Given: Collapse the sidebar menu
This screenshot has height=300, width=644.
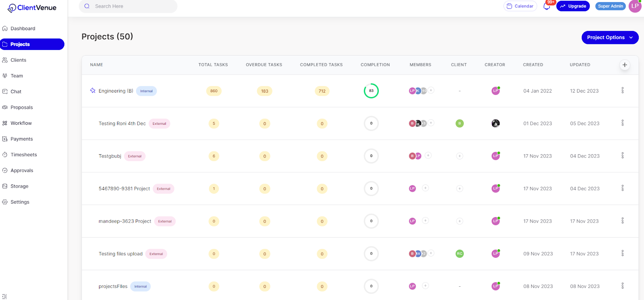Looking at the screenshot, I should pos(4,296).
